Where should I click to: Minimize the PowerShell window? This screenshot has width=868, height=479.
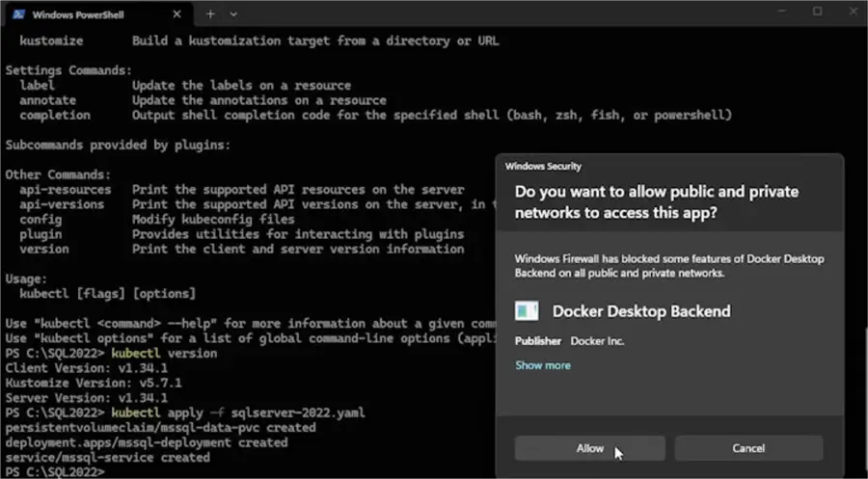781,11
